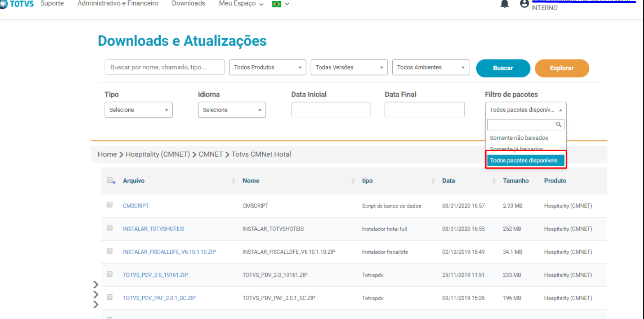Click the Brazil flag language icon
The width and height of the screenshot is (644, 319).
coord(277,4)
